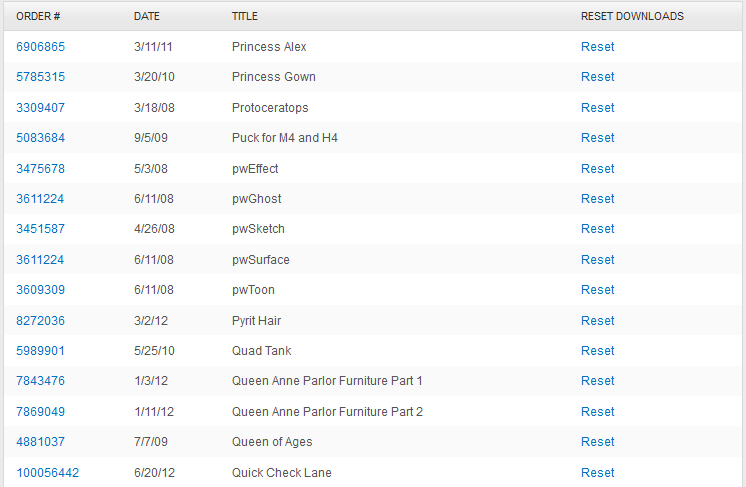Open order number 3451587

pyautogui.click(x=40, y=229)
